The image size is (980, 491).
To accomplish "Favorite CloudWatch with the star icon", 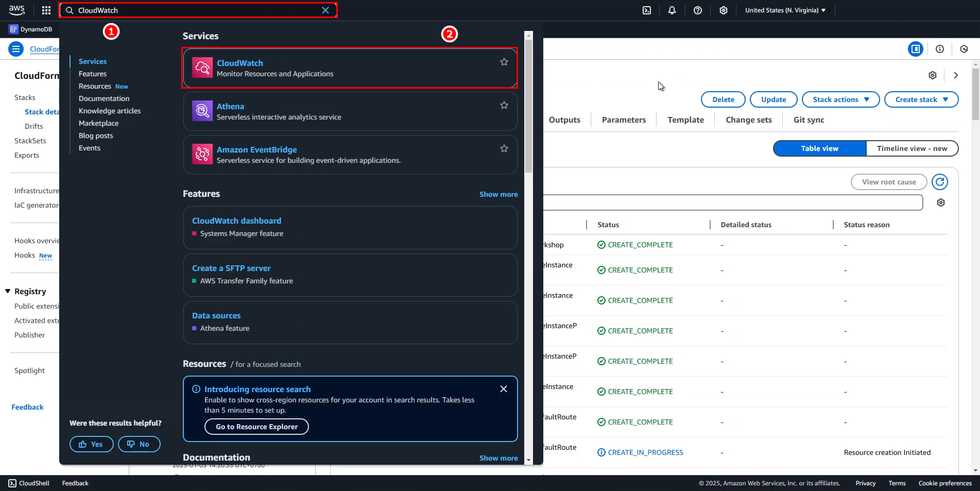I will click(x=504, y=62).
